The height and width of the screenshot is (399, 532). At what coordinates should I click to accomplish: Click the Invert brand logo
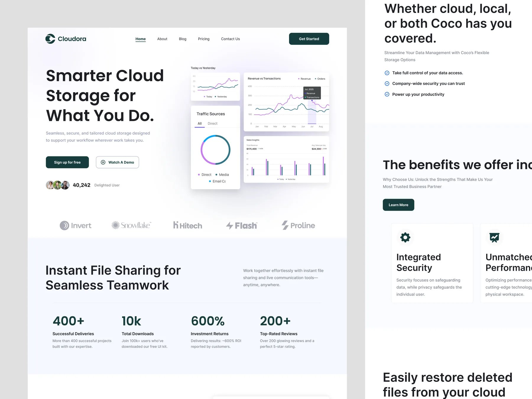[75, 226]
